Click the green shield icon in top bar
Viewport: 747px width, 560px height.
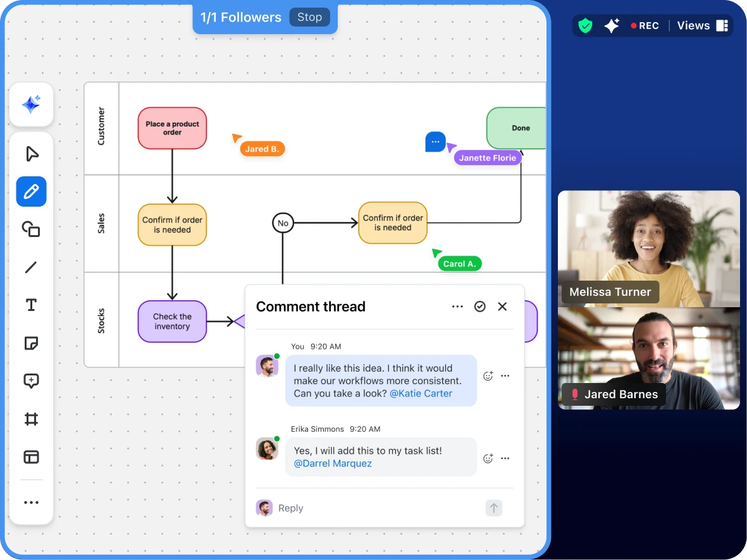point(584,25)
